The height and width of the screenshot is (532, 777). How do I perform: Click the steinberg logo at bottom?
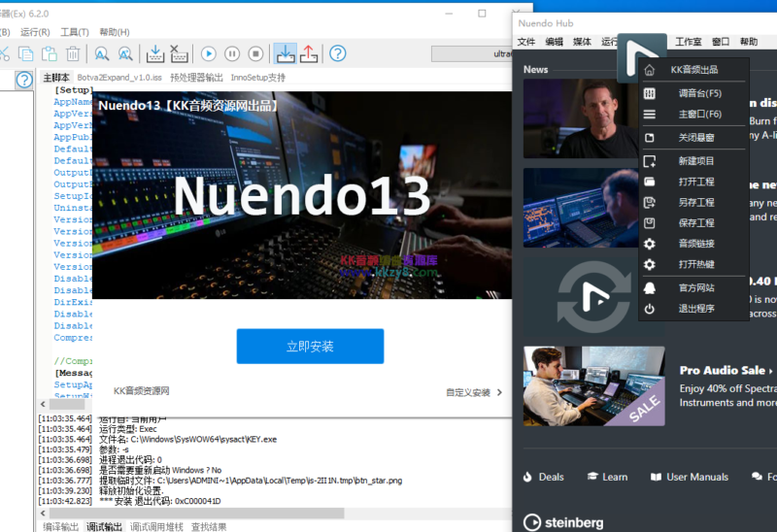click(563, 522)
